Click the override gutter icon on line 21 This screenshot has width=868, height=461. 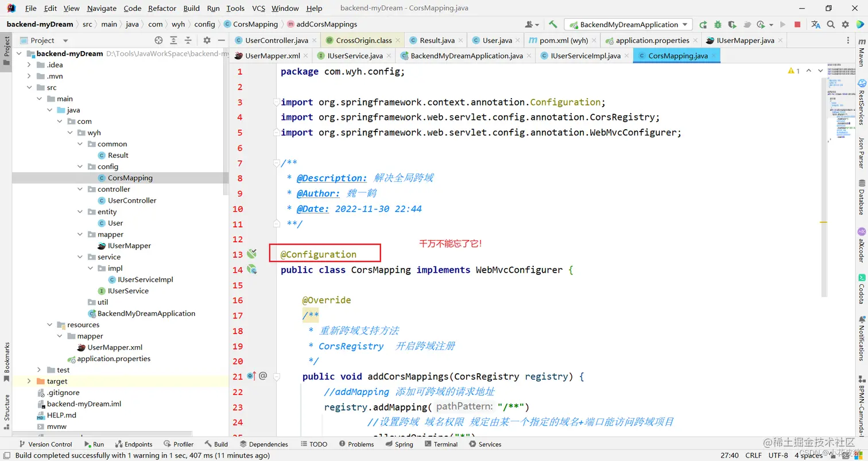[251, 376]
